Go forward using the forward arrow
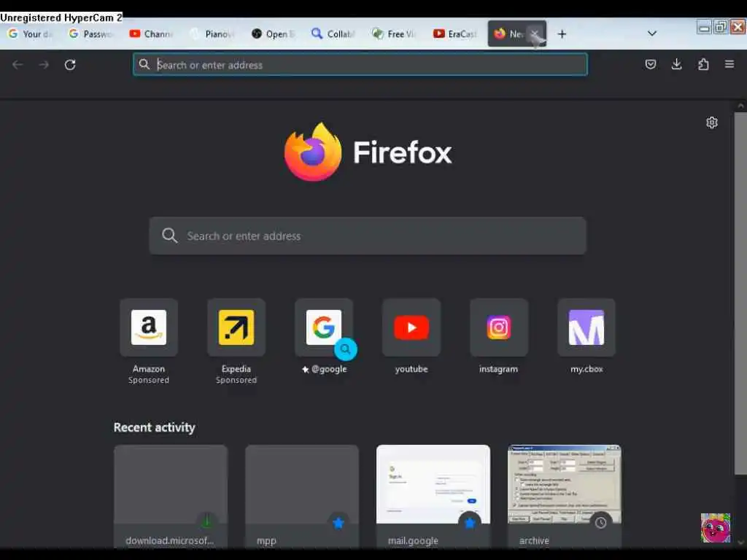 pyautogui.click(x=44, y=65)
